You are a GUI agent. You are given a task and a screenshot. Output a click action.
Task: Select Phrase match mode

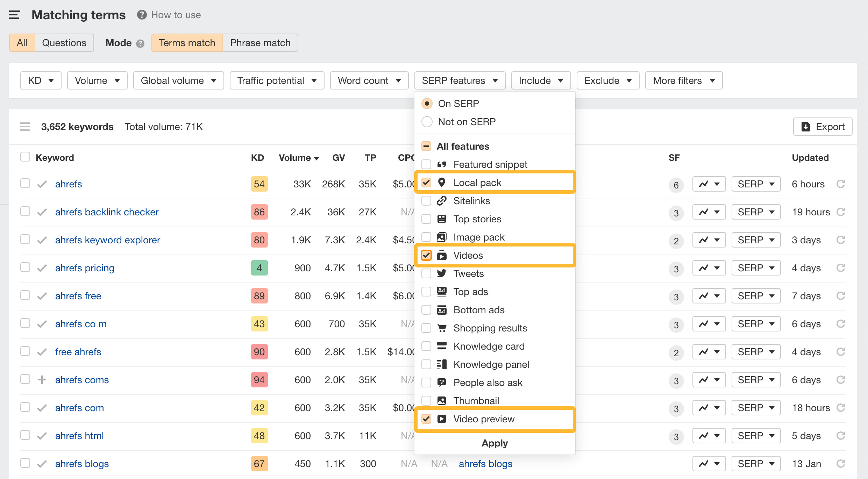(x=260, y=42)
